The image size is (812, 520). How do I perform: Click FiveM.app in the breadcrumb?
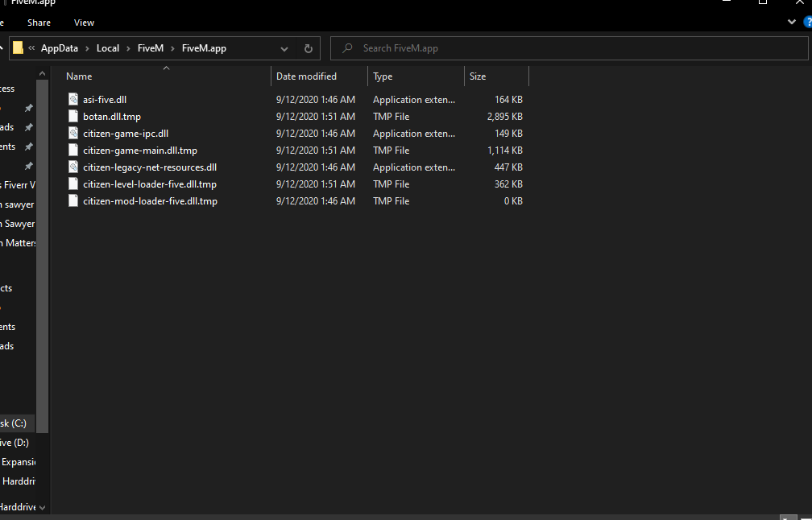point(204,48)
